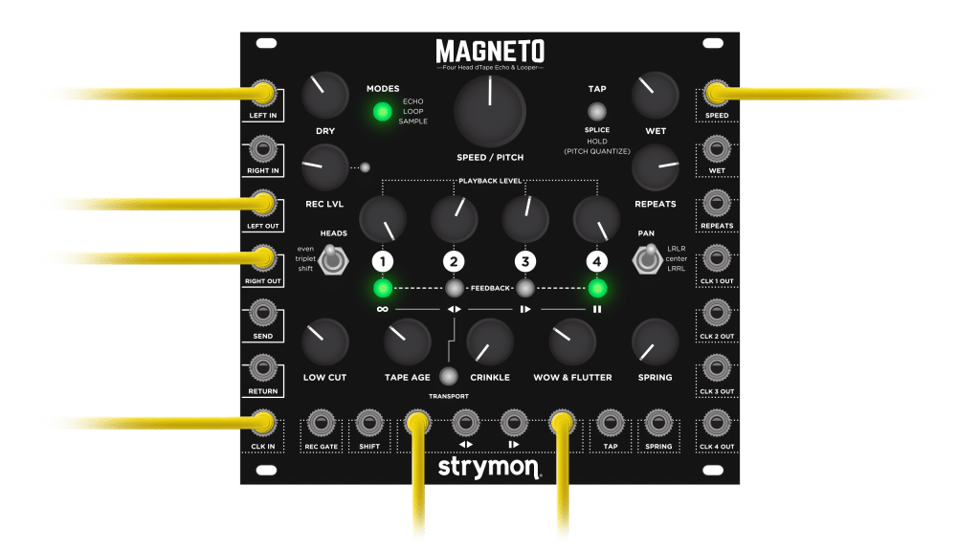Click the DRY knob
The width and height of the screenshot is (980, 551).
pos(325,96)
